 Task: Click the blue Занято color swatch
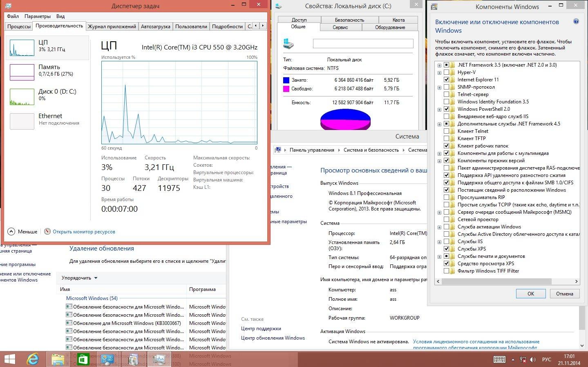tap(286, 80)
